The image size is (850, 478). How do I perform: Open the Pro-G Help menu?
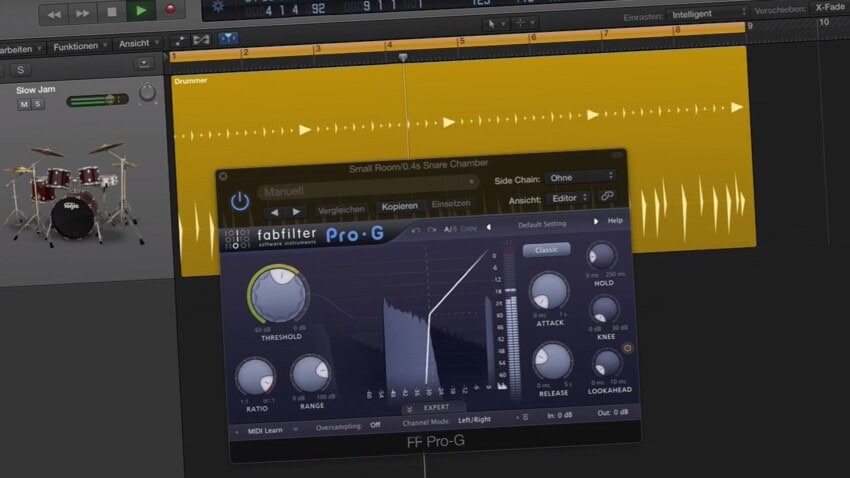click(615, 221)
